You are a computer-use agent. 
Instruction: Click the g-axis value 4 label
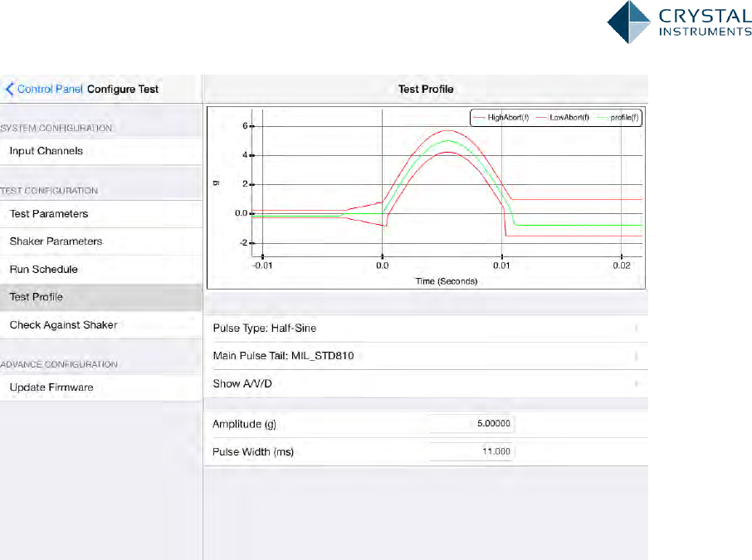245,155
